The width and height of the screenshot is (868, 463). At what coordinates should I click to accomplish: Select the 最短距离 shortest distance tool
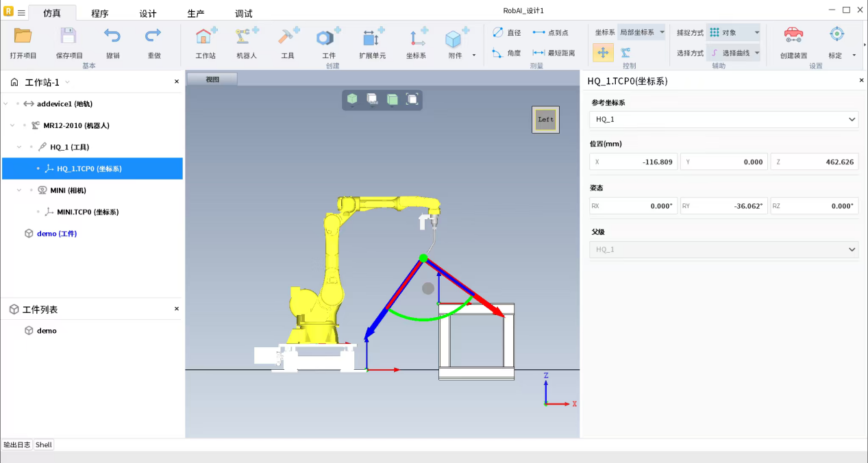tap(554, 53)
